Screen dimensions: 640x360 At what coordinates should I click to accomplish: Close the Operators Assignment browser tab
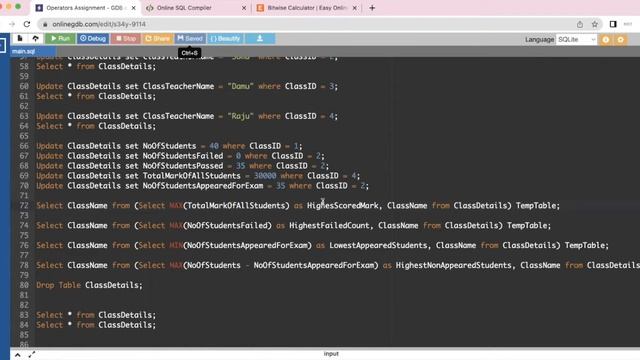[133, 8]
